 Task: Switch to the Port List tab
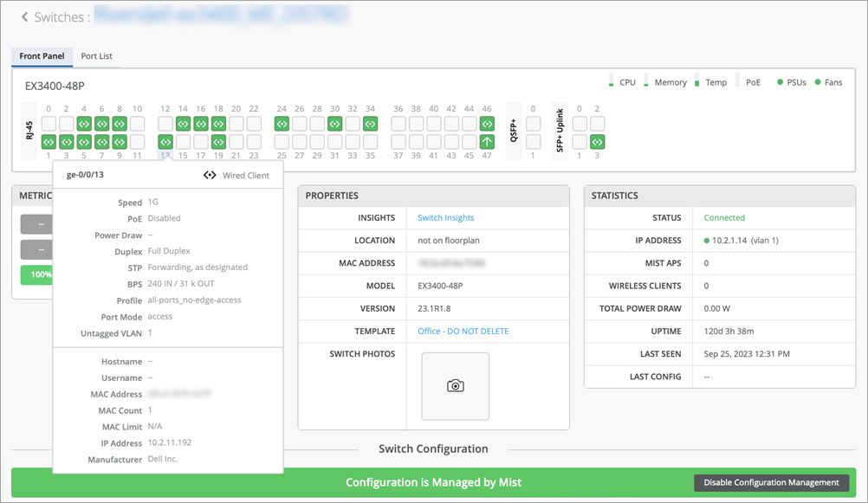[x=96, y=56]
